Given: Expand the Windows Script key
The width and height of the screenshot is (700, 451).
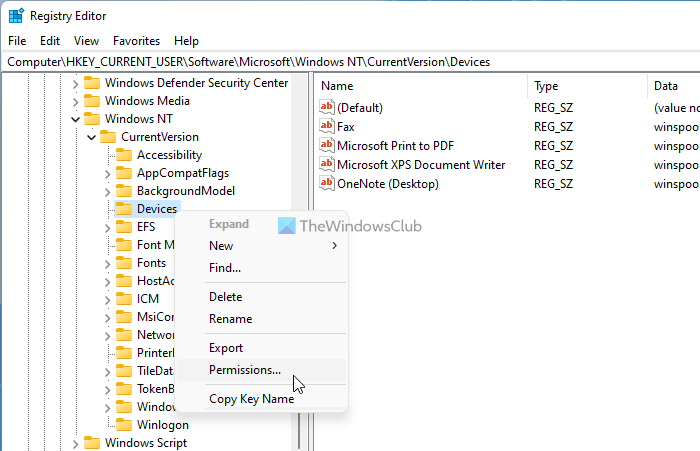Looking at the screenshot, I should coord(76,443).
